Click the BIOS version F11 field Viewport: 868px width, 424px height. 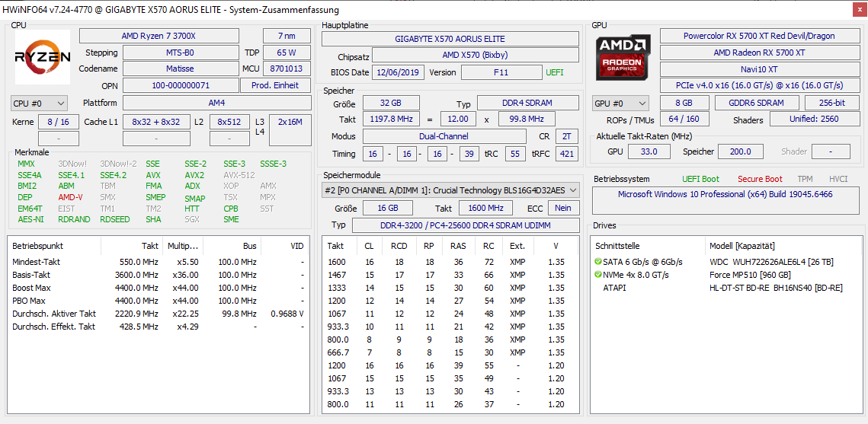[x=501, y=72]
